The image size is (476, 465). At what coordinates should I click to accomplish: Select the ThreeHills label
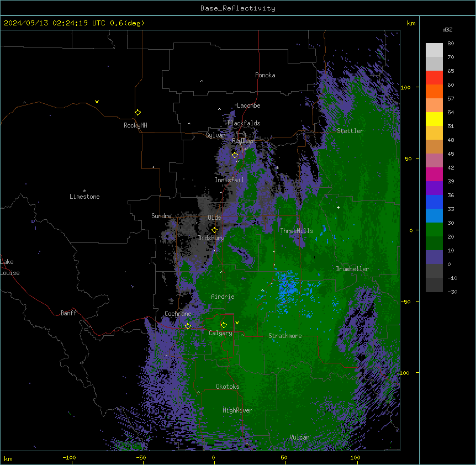pos(297,231)
